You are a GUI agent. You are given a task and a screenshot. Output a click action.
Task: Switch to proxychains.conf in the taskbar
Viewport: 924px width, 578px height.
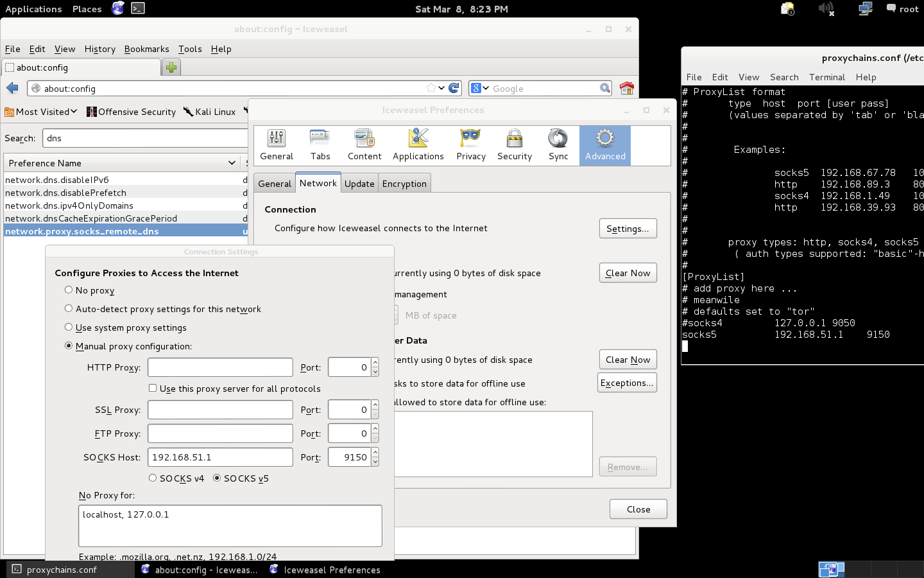71,570
